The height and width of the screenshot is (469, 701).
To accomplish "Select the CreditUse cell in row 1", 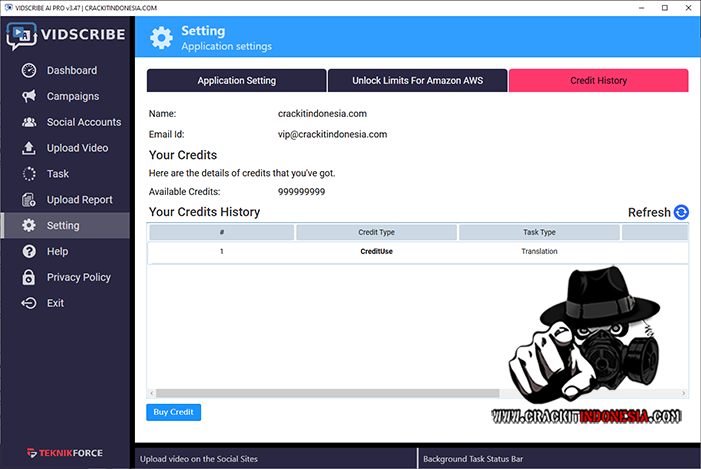I will coord(376,251).
